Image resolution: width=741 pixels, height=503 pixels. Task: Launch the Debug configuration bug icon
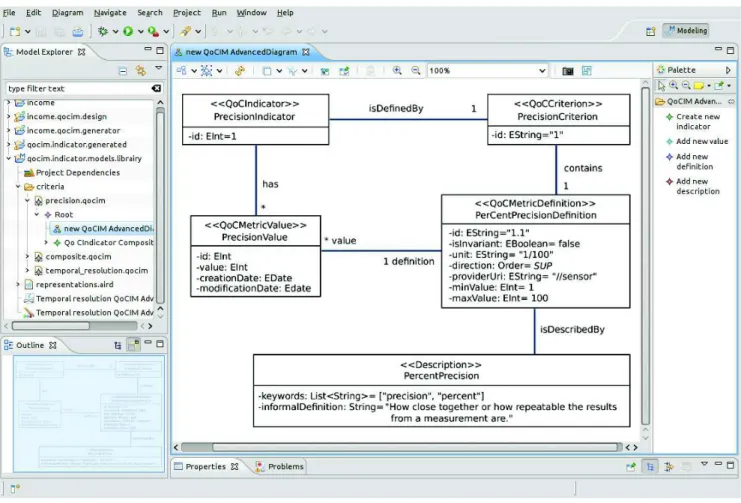[103, 32]
